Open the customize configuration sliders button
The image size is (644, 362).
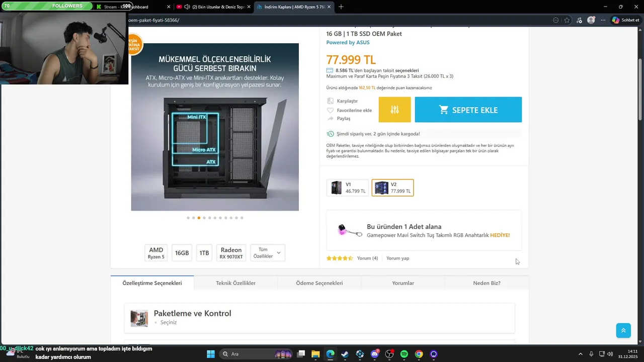[x=394, y=110]
